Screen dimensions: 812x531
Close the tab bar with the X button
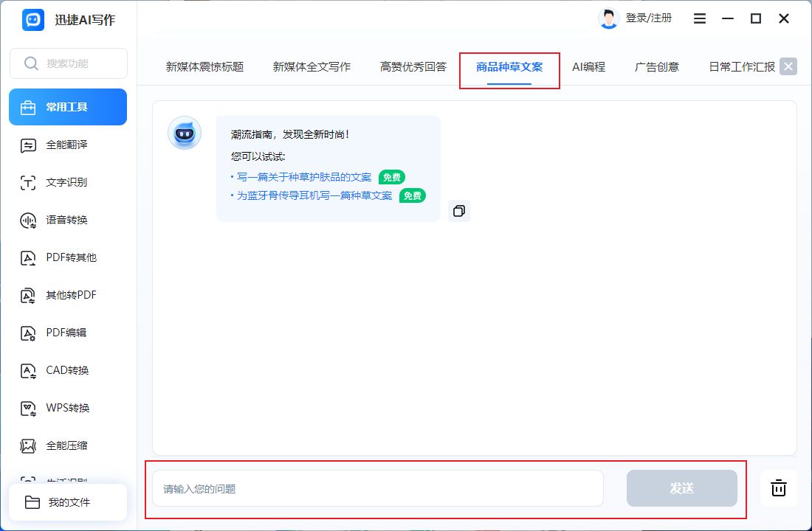click(788, 66)
